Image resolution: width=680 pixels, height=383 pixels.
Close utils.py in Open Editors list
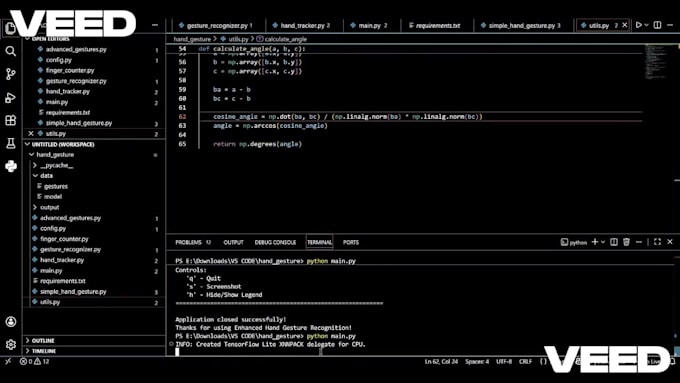31,134
